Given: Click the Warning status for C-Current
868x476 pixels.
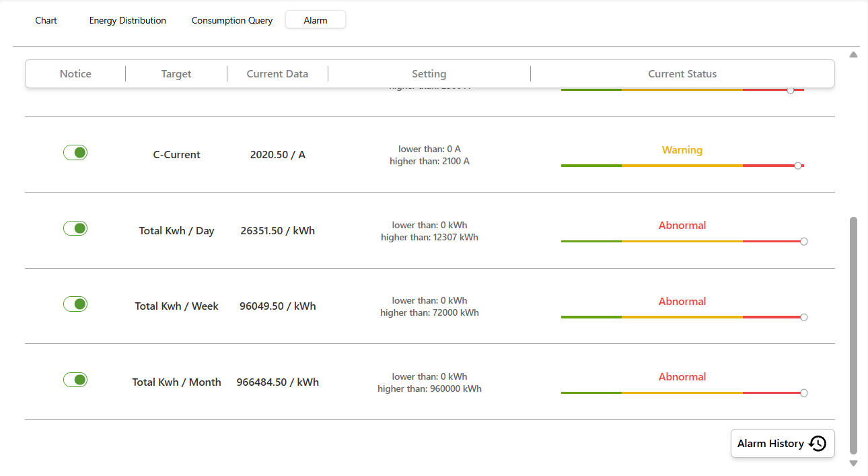Looking at the screenshot, I should coord(682,150).
